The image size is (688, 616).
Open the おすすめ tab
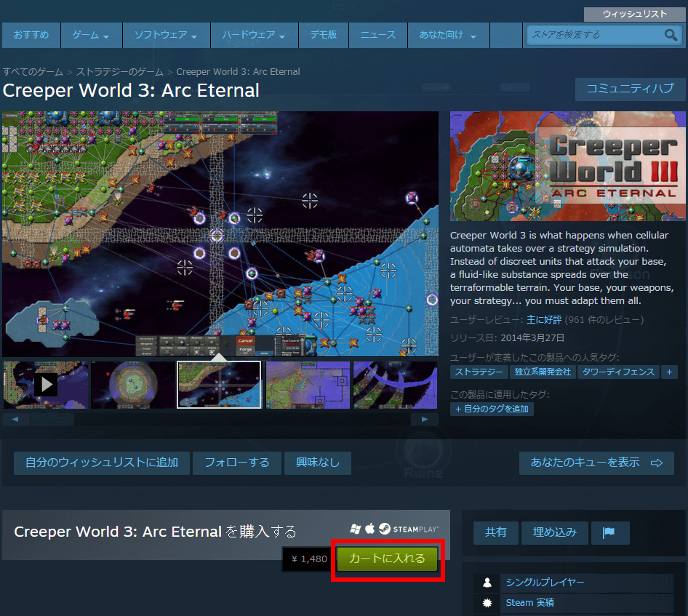click(31, 35)
